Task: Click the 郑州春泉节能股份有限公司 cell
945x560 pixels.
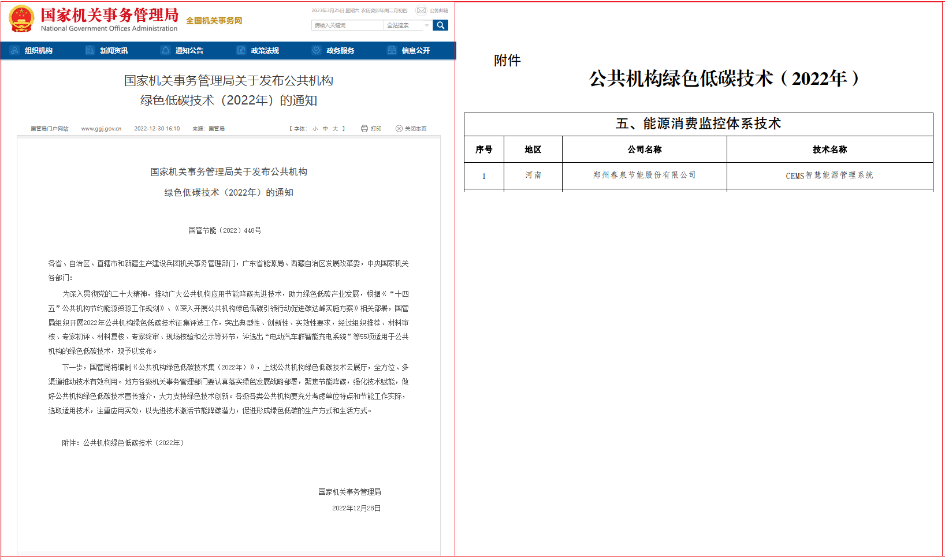Action: point(645,175)
